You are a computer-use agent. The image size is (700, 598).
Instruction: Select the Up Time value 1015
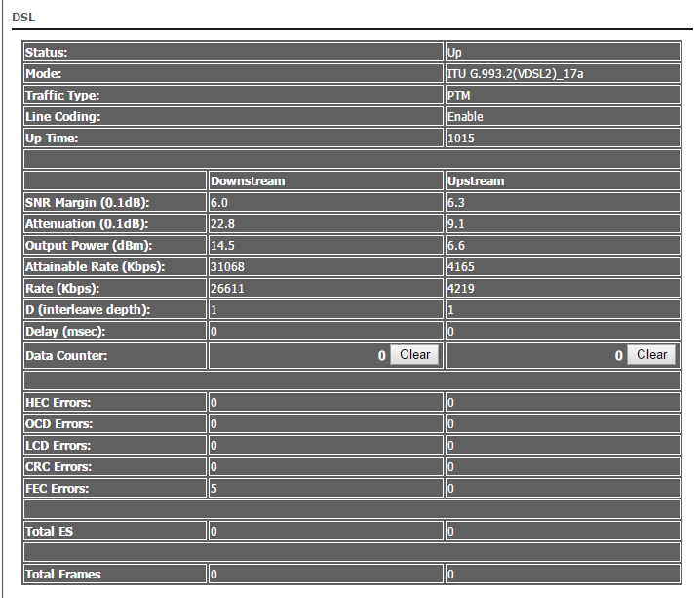tap(461, 139)
